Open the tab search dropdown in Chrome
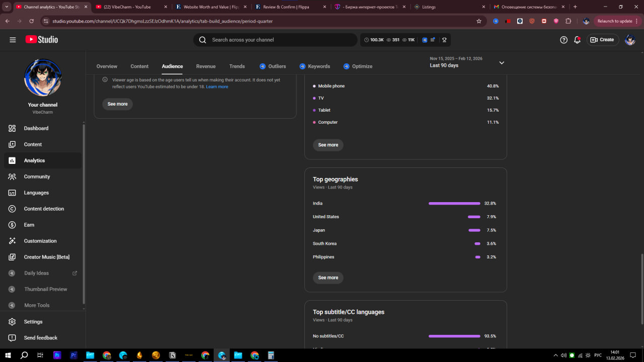 point(7,7)
